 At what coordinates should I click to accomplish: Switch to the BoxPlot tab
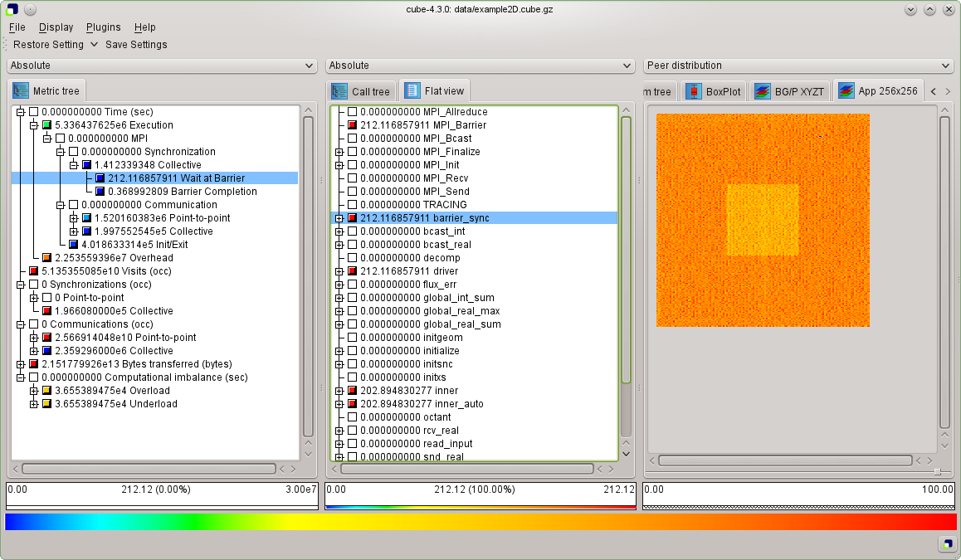(712, 91)
